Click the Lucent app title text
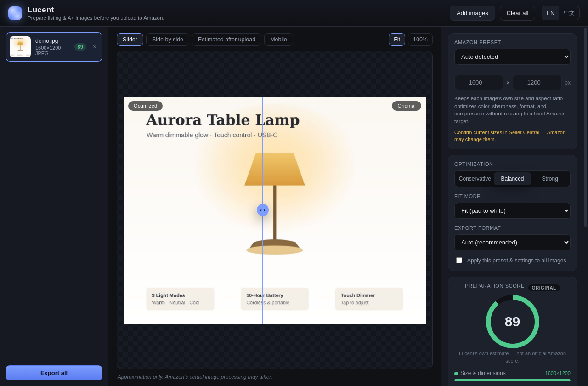Image resolution: width=588 pixels, height=386 pixels. [40, 10]
